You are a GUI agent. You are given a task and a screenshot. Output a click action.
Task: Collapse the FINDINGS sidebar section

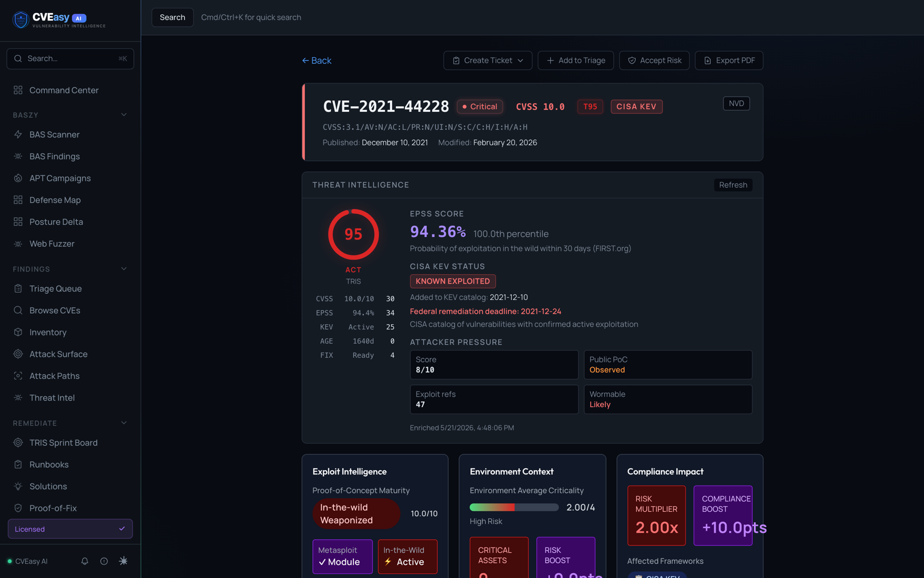(124, 269)
